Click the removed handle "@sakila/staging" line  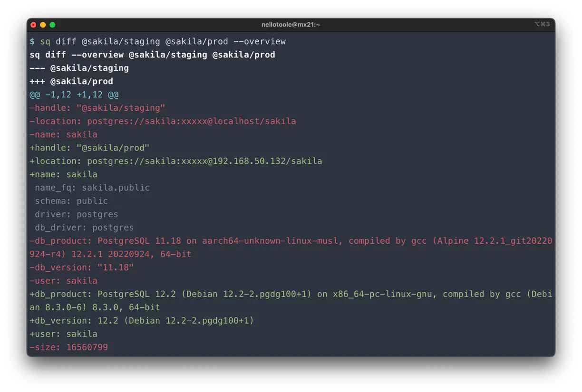click(x=97, y=108)
